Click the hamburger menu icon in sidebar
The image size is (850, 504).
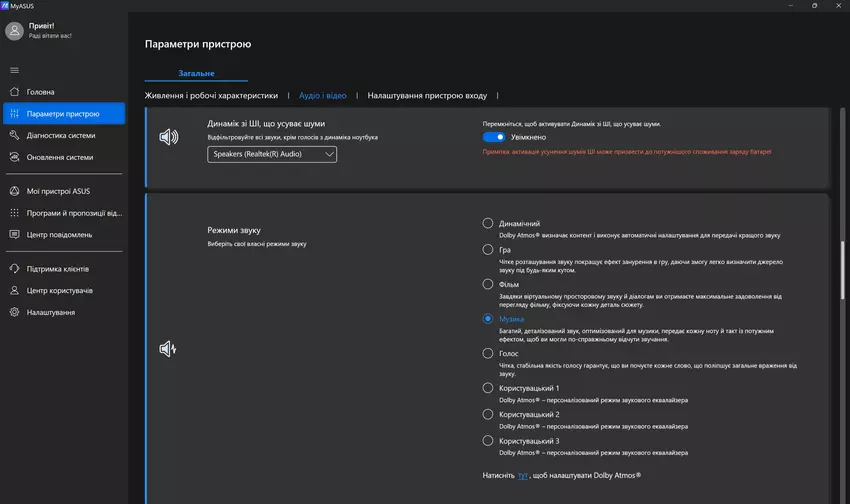pos(14,70)
